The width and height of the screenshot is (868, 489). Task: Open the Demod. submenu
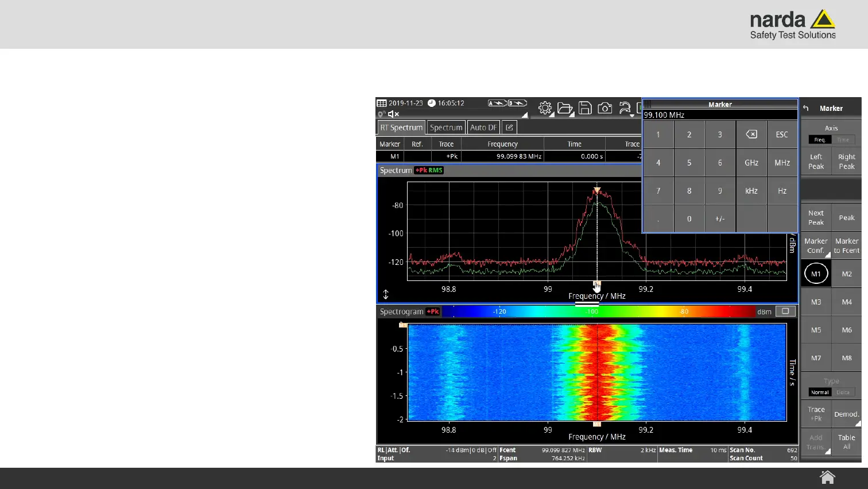point(846,414)
